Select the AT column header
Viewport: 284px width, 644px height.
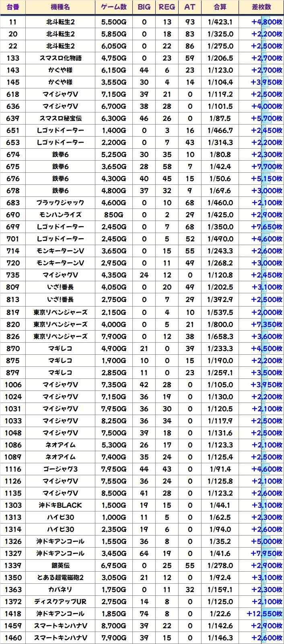click(x=190, y=7)
